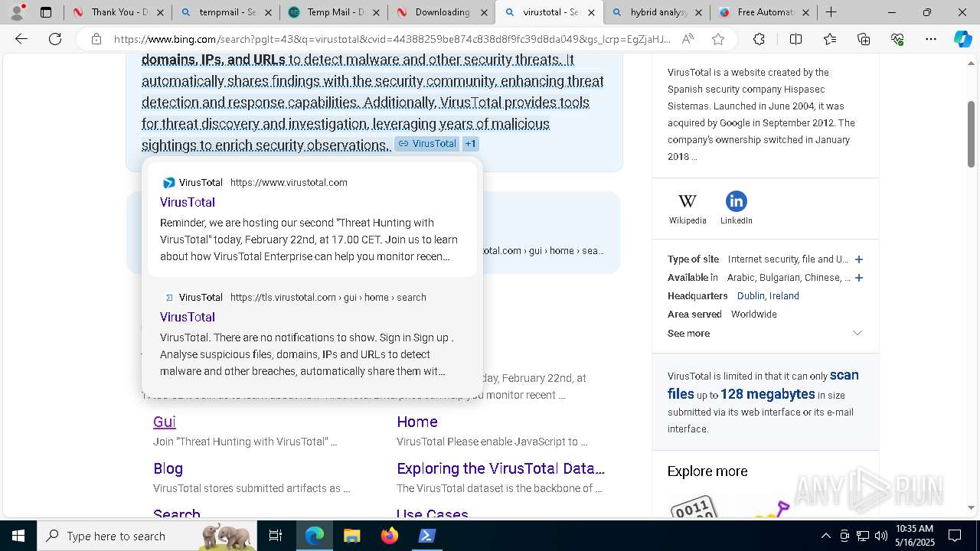Open a new tab with plus button
Viewport: 980px width, 551px height.
[x=831, y=12]
